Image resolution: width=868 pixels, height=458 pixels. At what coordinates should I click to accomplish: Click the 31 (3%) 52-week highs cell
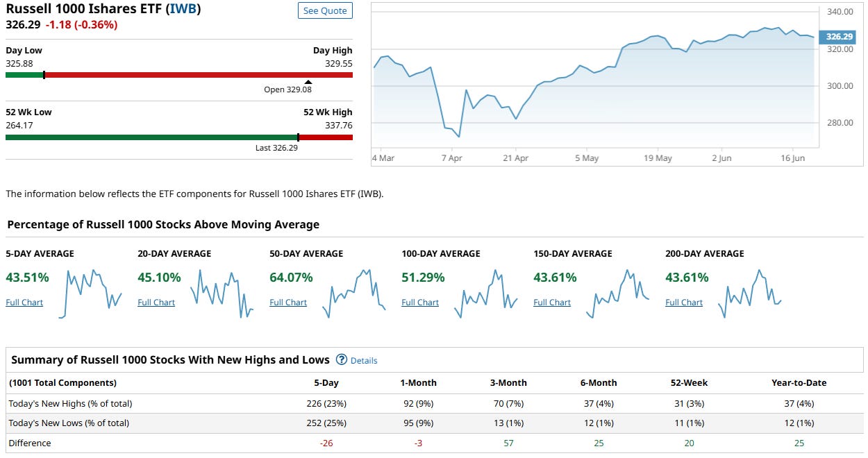coord(689,403)
